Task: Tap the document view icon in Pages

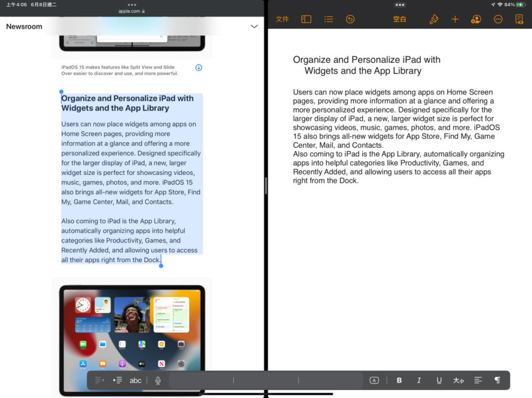Action: coord(519,19)
